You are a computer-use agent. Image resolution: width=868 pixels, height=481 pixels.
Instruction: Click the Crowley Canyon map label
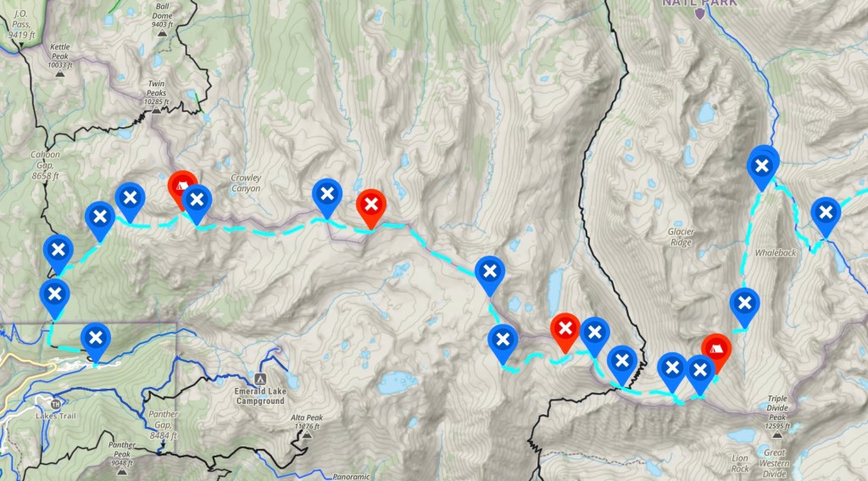246,183
